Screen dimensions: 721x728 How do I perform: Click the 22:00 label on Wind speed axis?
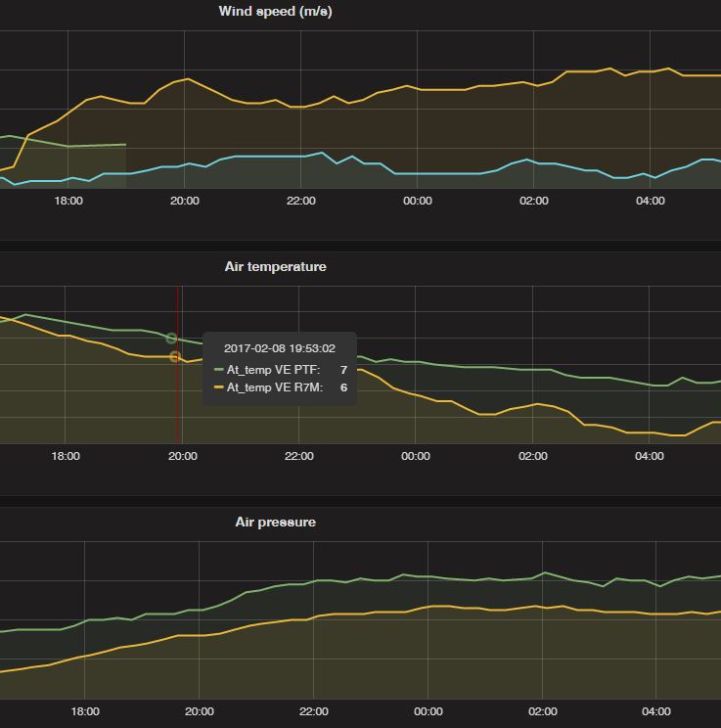tap(301, 201)
